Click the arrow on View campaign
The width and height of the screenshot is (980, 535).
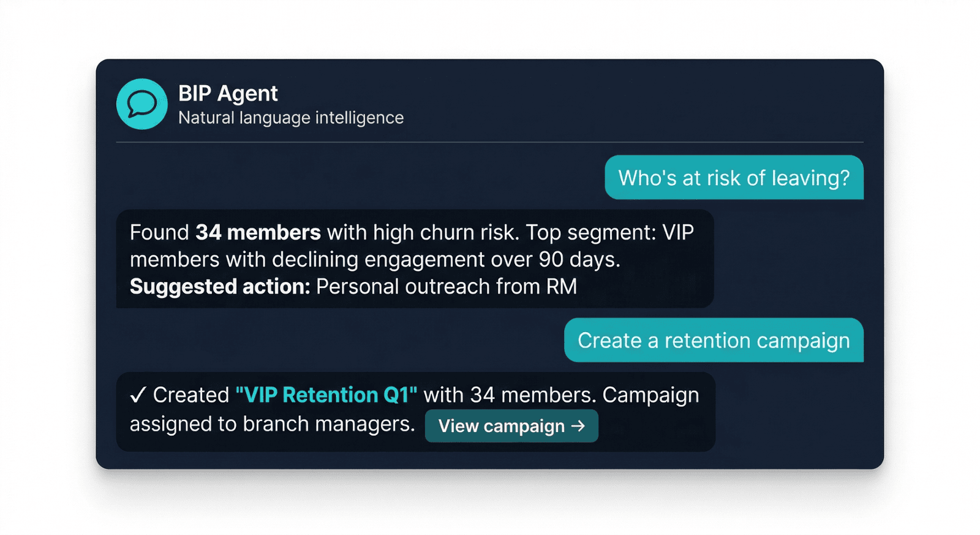tap(578, 426)
